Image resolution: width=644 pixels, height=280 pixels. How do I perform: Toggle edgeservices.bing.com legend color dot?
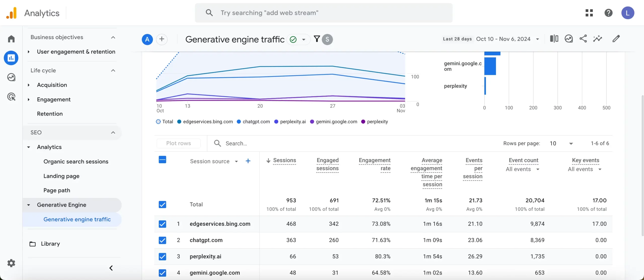tap(179, 122)
